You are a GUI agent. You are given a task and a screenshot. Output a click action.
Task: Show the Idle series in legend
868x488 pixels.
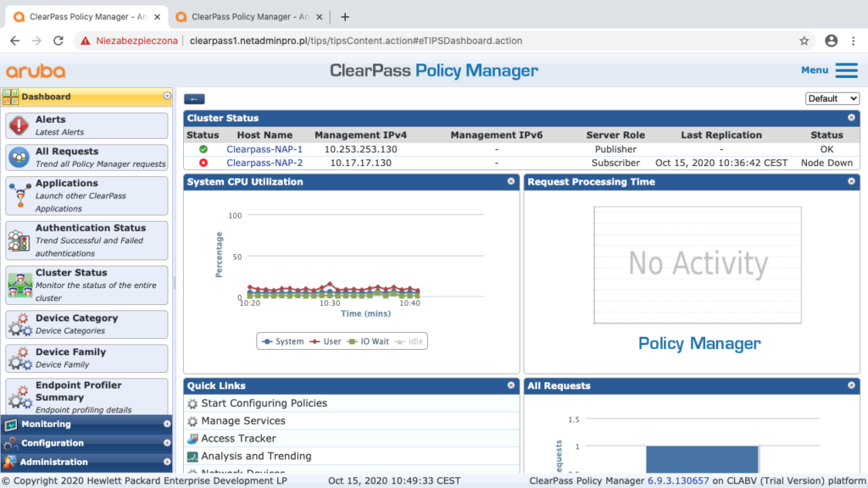pyautogui.click(x=409, y=341)
